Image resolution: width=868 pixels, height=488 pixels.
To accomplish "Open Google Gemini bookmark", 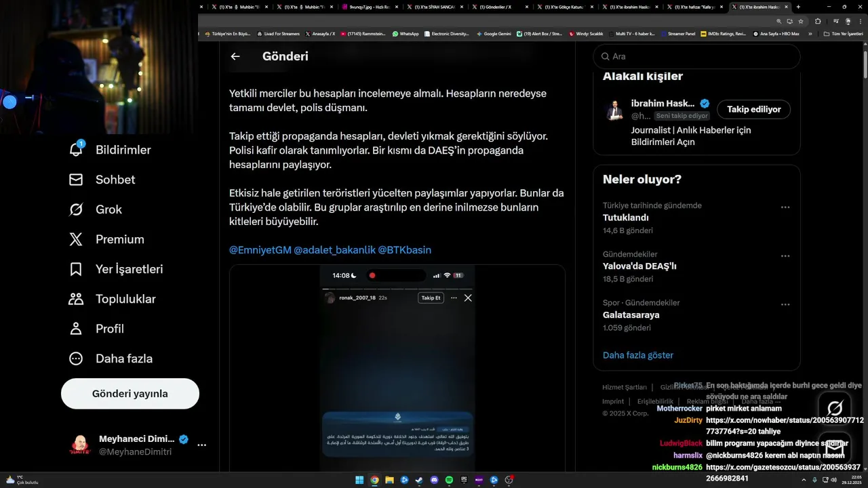I will (494, 33).
